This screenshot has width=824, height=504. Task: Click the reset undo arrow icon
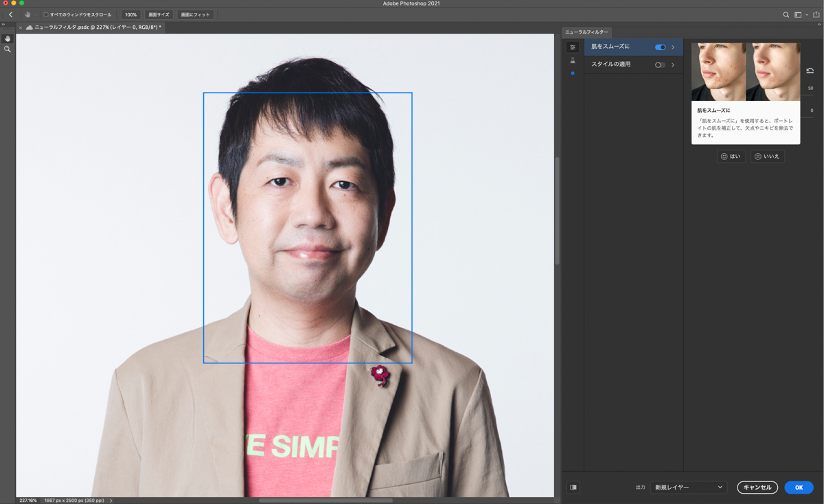(x=810, y=71)
